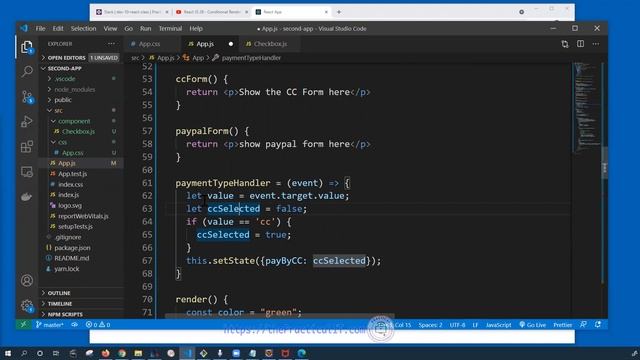Open the Docker view

(x=27, y=197)
